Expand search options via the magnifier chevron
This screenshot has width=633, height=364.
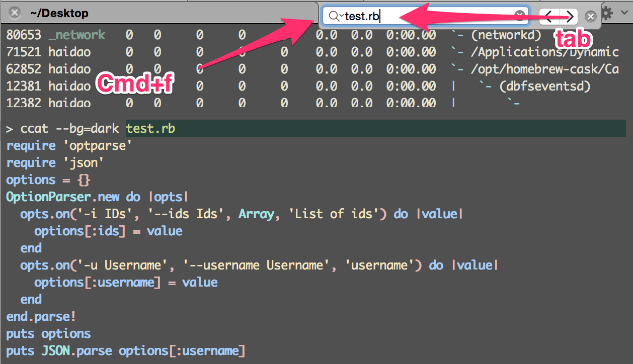click(x=341, y=17)
